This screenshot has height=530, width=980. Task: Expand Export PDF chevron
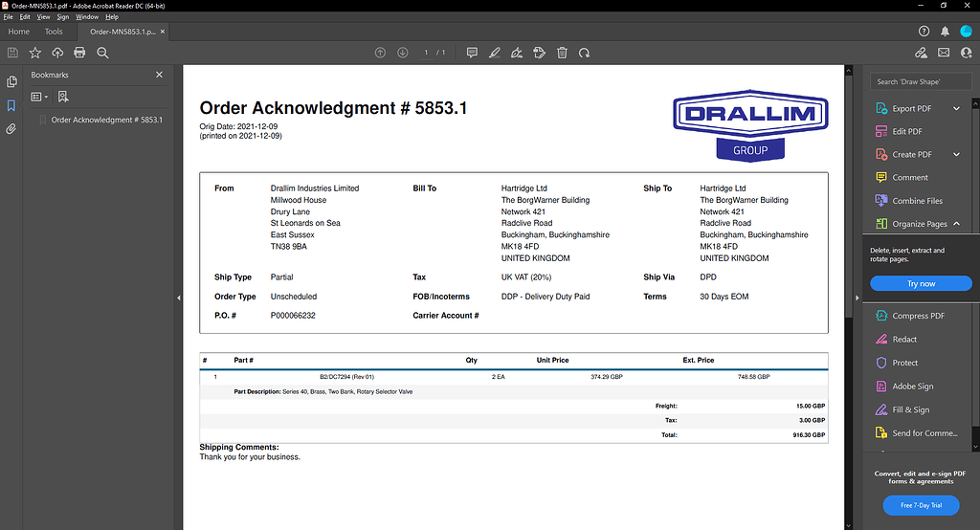(956, 109)
